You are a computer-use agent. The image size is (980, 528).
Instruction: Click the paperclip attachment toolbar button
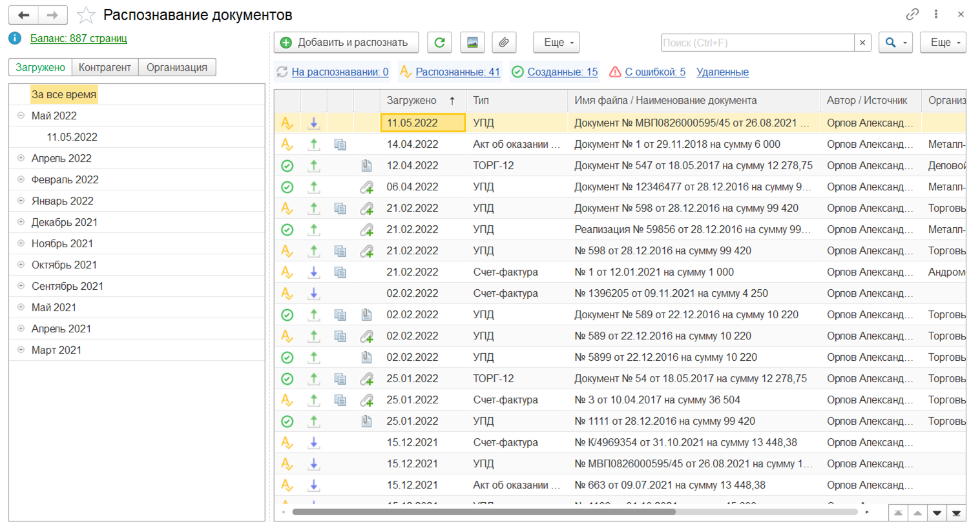[504, 43]
